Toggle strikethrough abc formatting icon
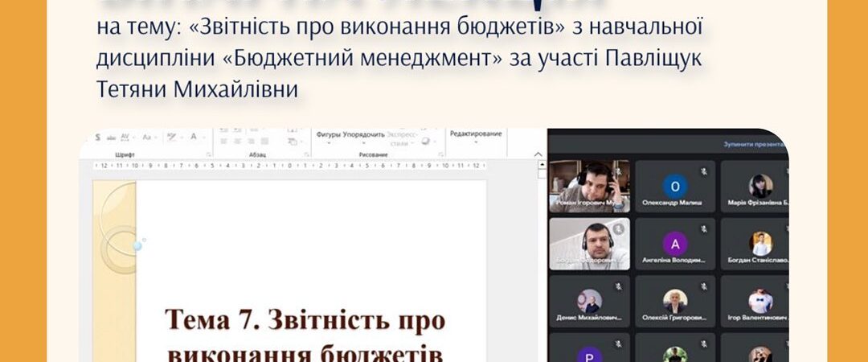The image size is (868, 362). click(111, 137)
